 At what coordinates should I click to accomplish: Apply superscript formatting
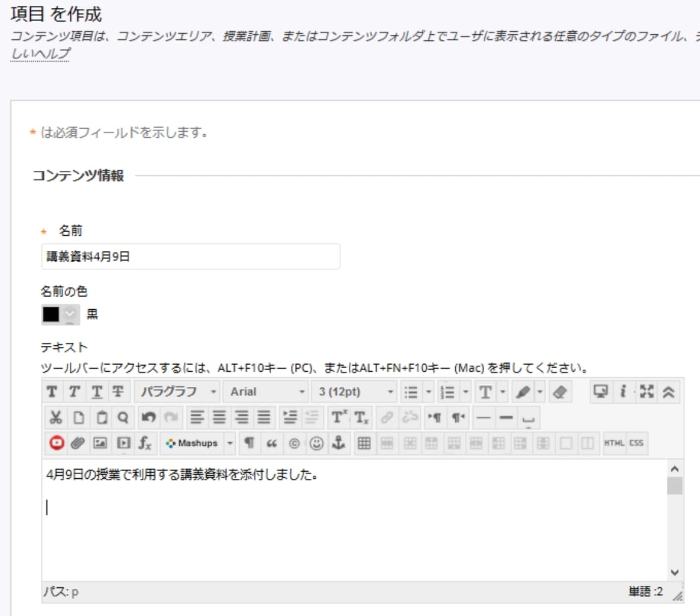[339, 417]
